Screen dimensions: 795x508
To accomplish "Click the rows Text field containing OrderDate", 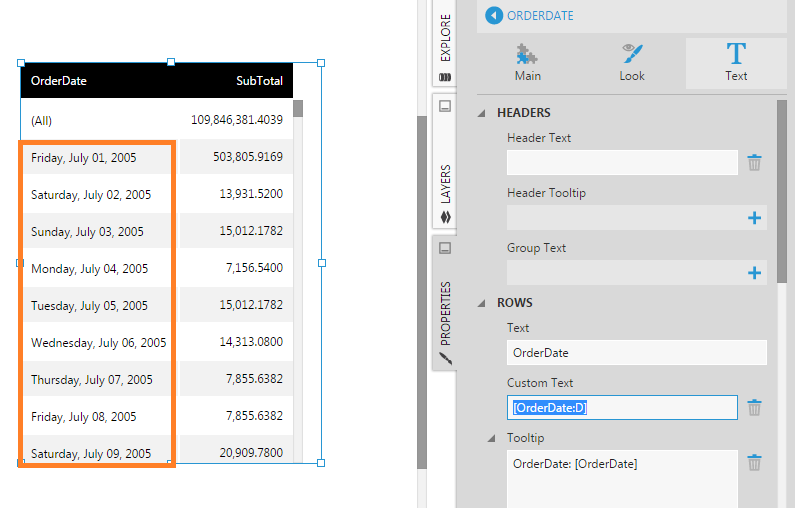I will pos(636,352).
